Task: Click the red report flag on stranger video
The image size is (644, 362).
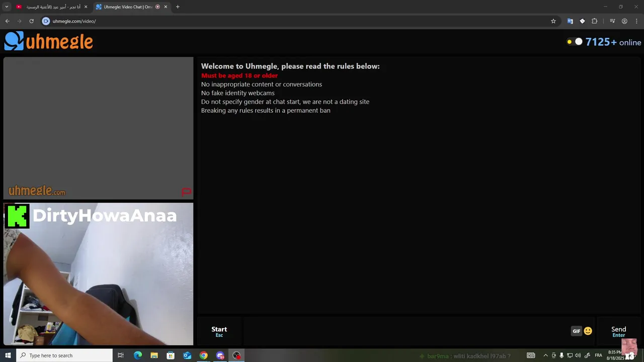Action: point(186,192)
